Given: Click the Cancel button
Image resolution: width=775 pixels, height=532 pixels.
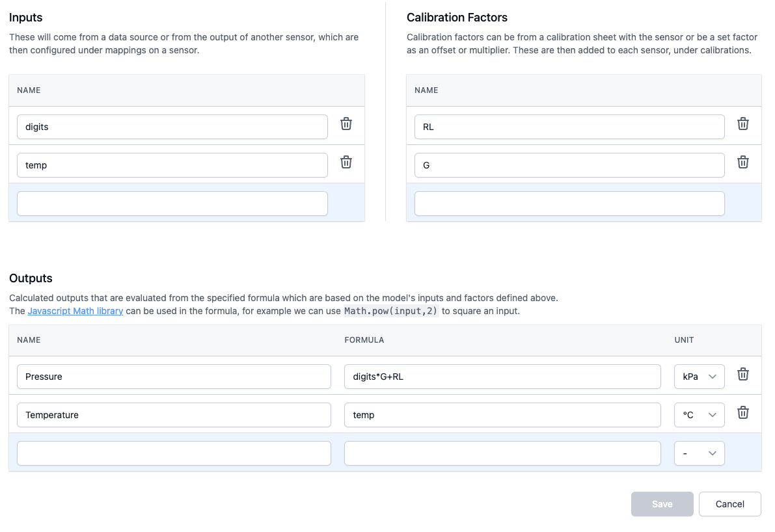Looking at the screenshot, I should (x=729, y=504).
